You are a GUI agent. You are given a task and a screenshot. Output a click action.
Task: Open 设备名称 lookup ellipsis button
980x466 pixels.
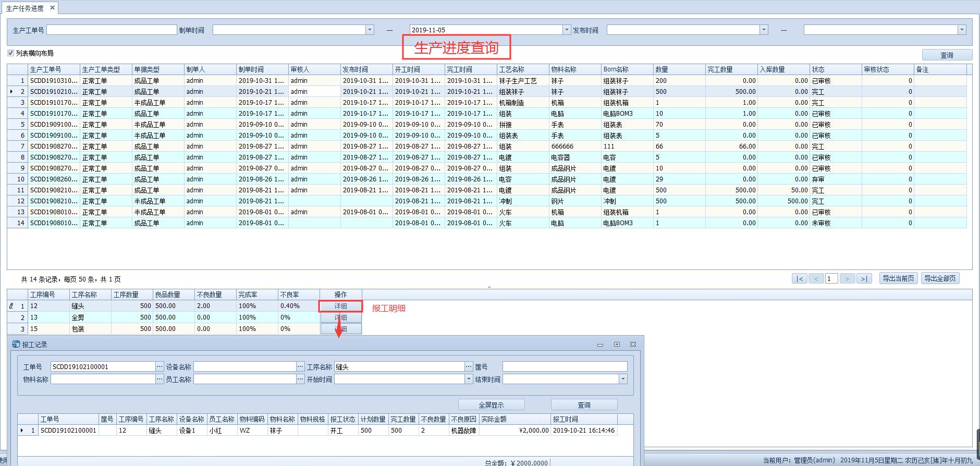pos(300,366)
